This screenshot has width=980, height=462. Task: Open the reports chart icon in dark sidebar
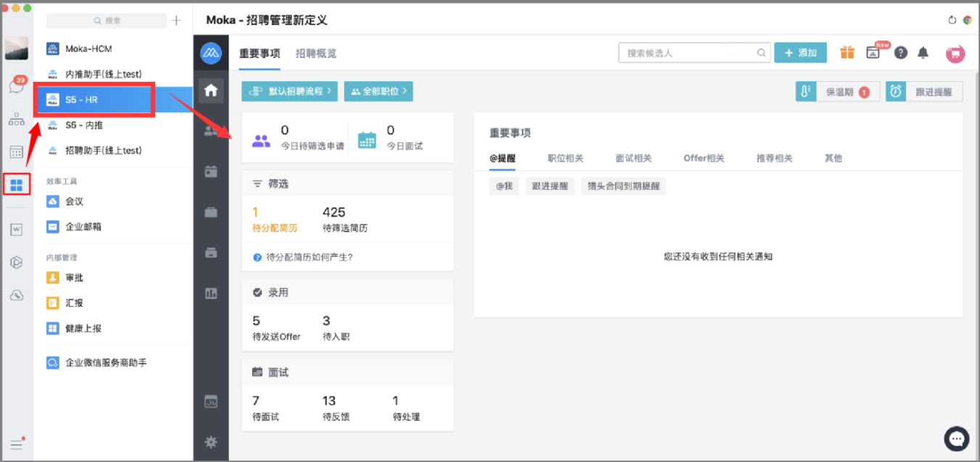pos(211,293)
